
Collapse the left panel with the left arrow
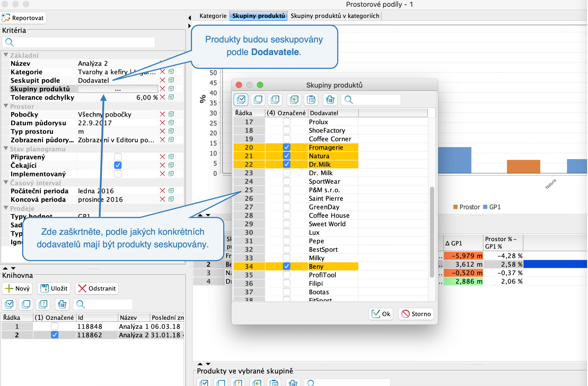(x=189, y=18)
